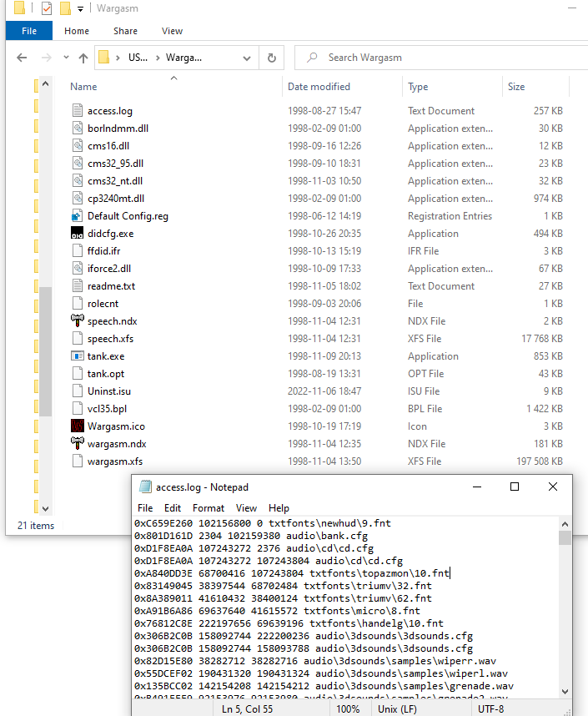Viewport: 588px width, 716px height.
Task: Go up one folder level
Action: pyautogui.click(x=83, y=58)
